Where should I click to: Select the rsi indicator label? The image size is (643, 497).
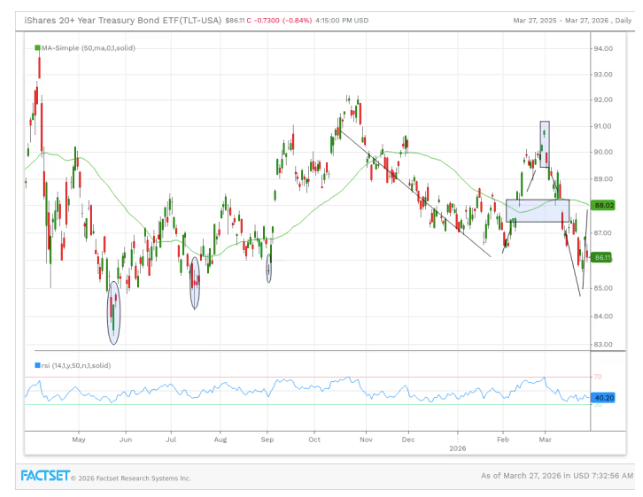coord(76,365)
